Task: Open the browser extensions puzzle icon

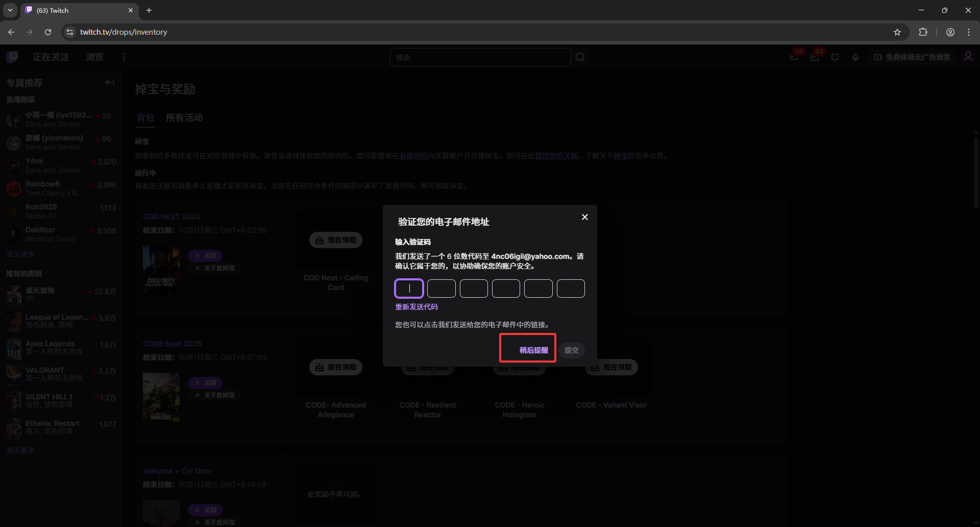Action: point(923,32)
